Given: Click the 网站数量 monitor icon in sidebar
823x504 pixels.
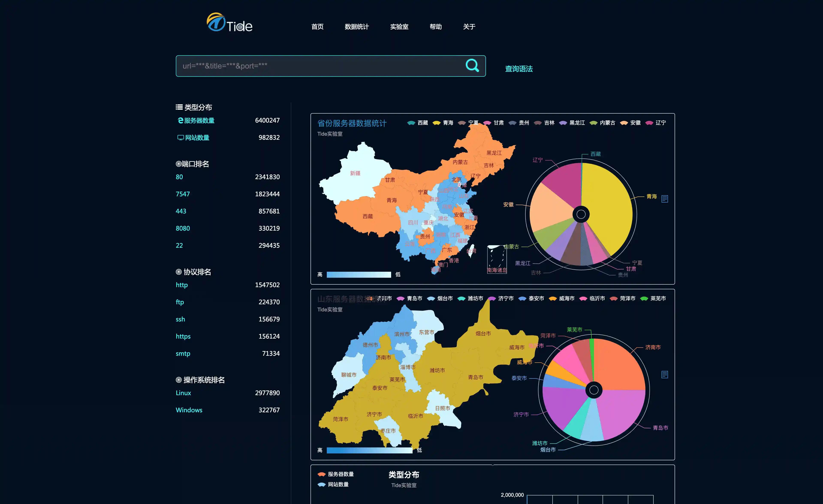Looking at the screenshot, I should (x=180, y=138).
